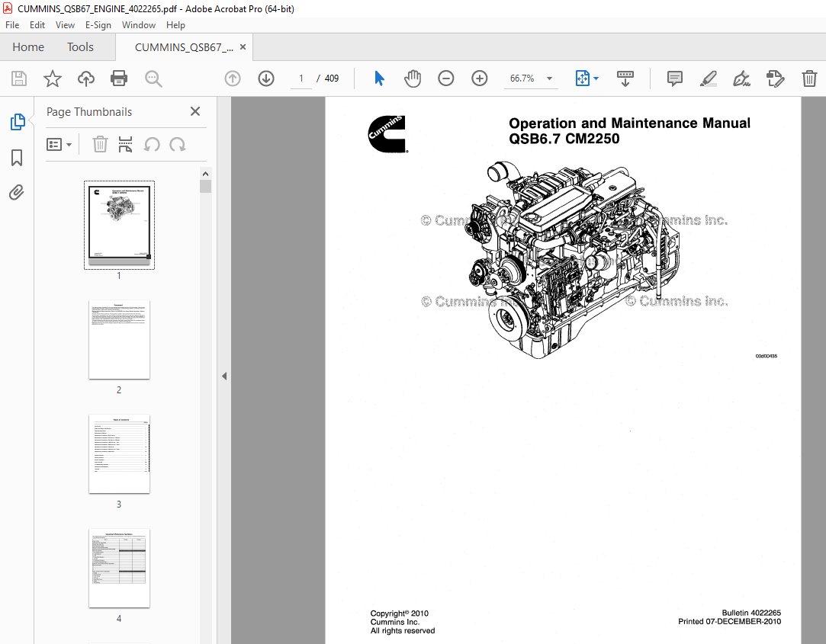826x644 pixels.
Task: Open fit page options dropdown arrow
Action: pyautogui.click(x=596, y=78)
